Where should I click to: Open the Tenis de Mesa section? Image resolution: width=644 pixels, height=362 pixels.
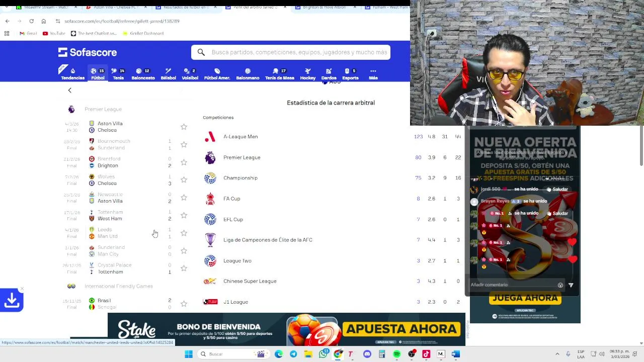[279, 74]
